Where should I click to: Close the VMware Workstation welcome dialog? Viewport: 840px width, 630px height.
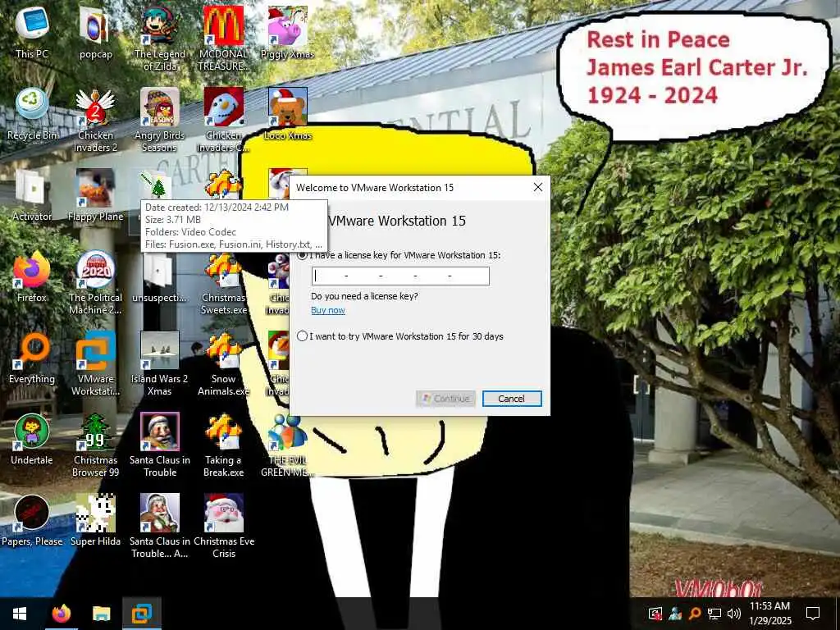click(x=538, y=187)
